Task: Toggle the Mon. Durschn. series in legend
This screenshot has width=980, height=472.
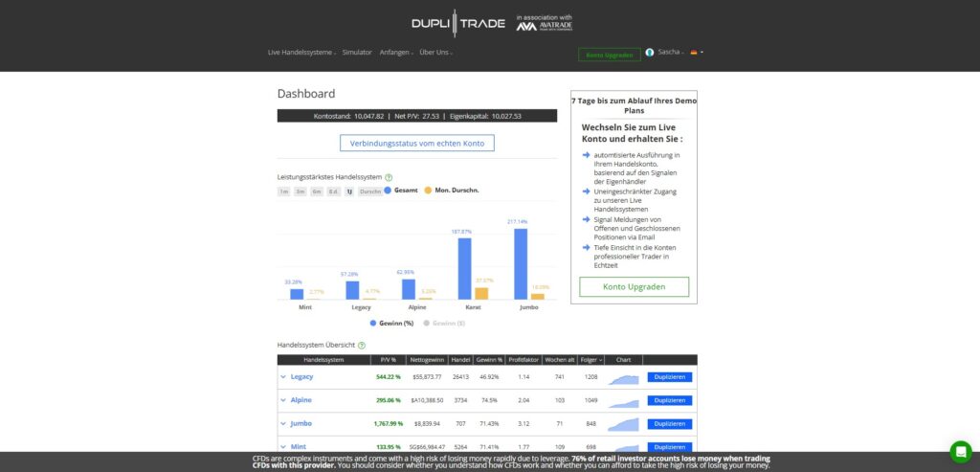Action: [452, 191]
